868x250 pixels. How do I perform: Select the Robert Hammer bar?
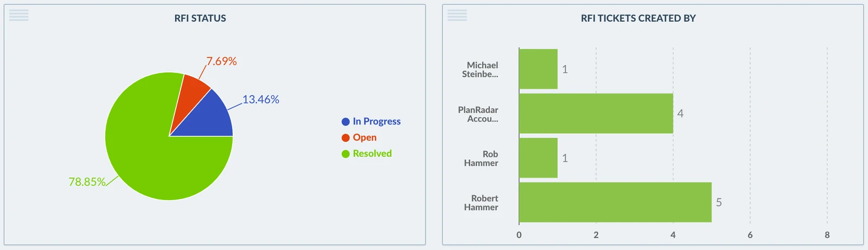[615, 202]
